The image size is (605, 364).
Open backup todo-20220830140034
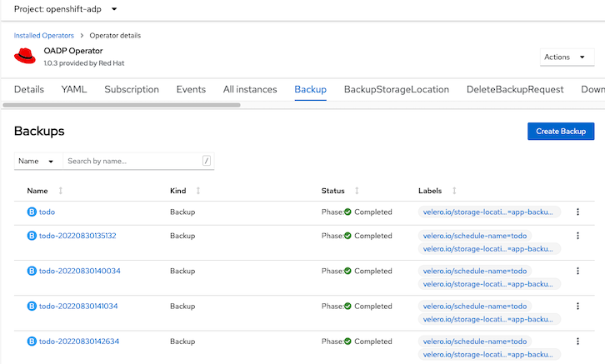pos(79,271)
